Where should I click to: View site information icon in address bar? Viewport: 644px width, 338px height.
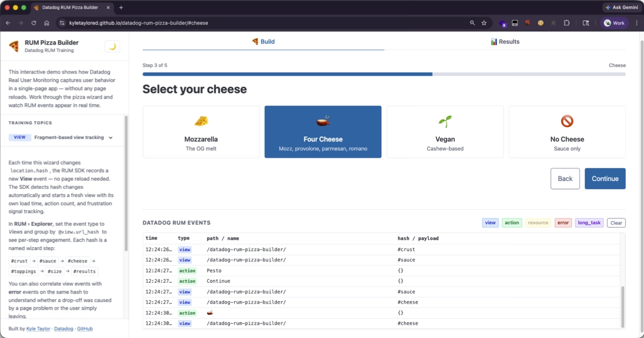pyautogui.click(x=62, y=23)
